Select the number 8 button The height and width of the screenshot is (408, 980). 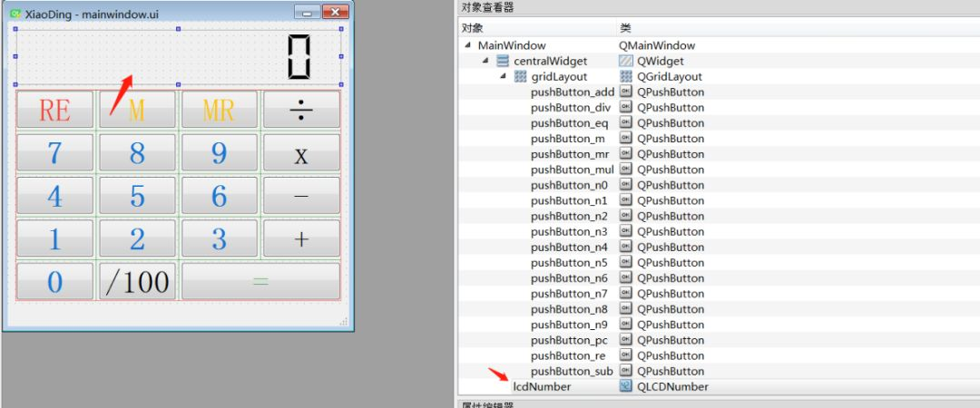[137, 152]
